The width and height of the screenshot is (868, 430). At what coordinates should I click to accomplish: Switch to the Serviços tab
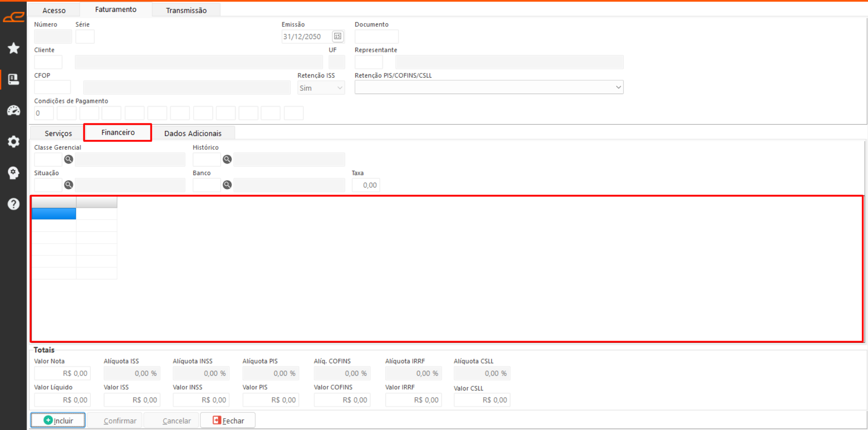[x=58, y=133]
